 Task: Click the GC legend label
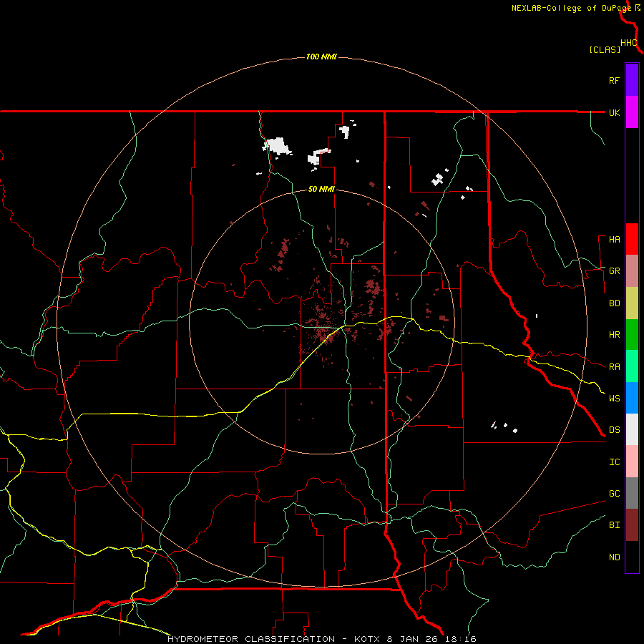click(x=614, y=494)
